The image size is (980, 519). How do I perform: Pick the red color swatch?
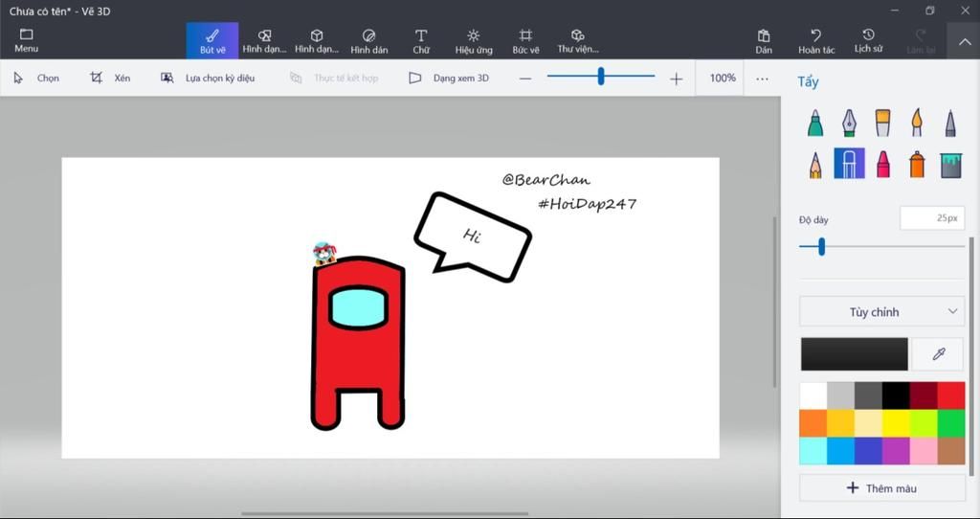[x=951, y=395]
